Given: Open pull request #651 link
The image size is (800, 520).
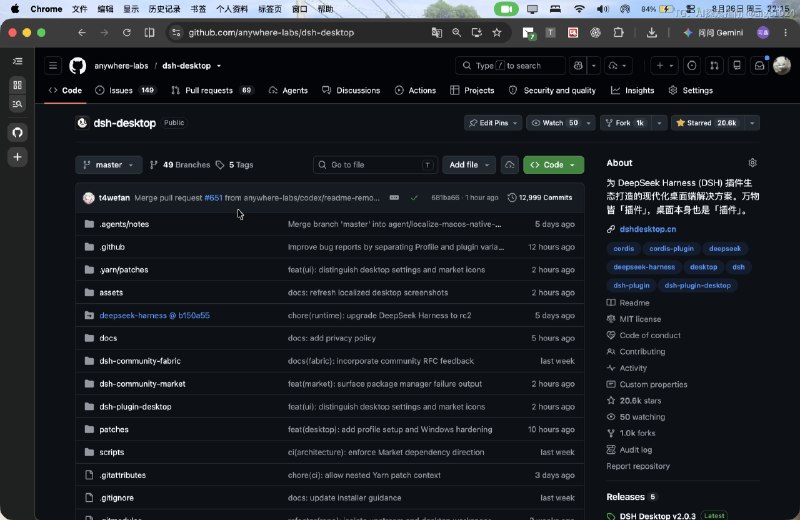Looking at the screenshot, I should click(x=213, y=197).
